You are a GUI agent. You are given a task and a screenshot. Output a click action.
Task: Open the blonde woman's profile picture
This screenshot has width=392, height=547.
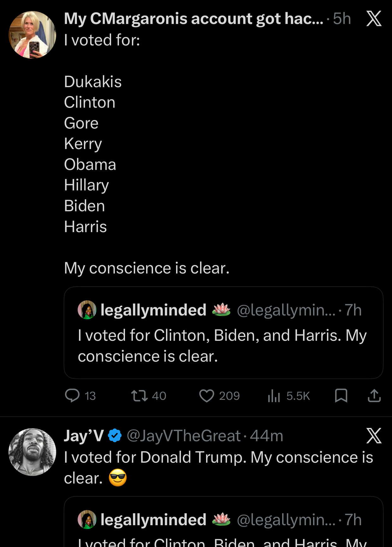(x=32, y=35)
